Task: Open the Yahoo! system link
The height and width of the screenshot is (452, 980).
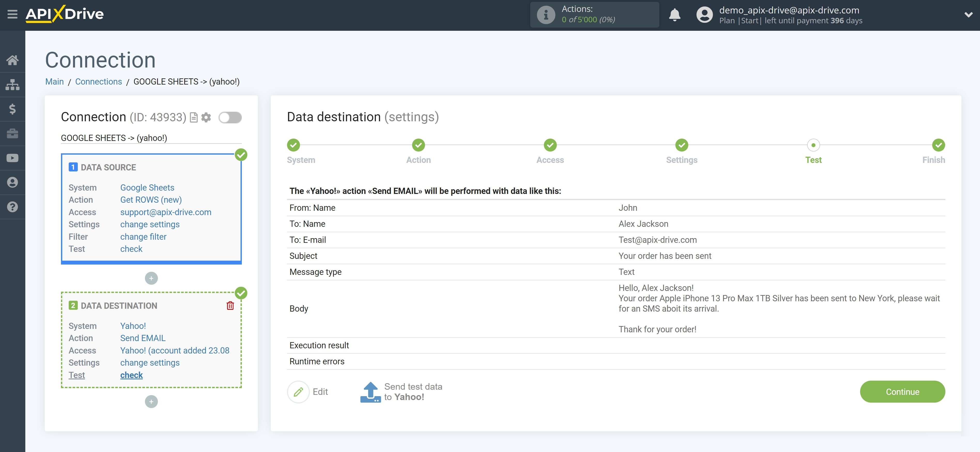Action: click(133, 326)
